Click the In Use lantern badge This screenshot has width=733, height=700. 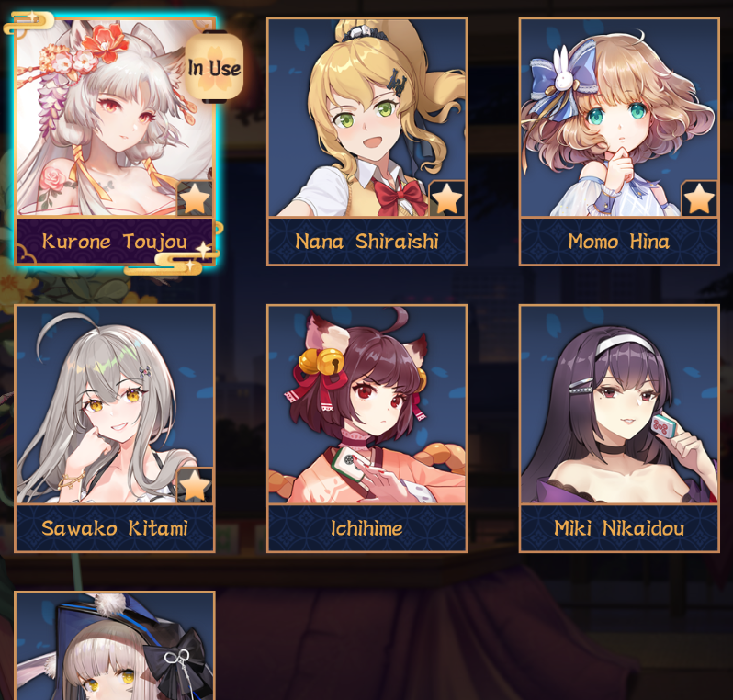(x=214, y=67)
